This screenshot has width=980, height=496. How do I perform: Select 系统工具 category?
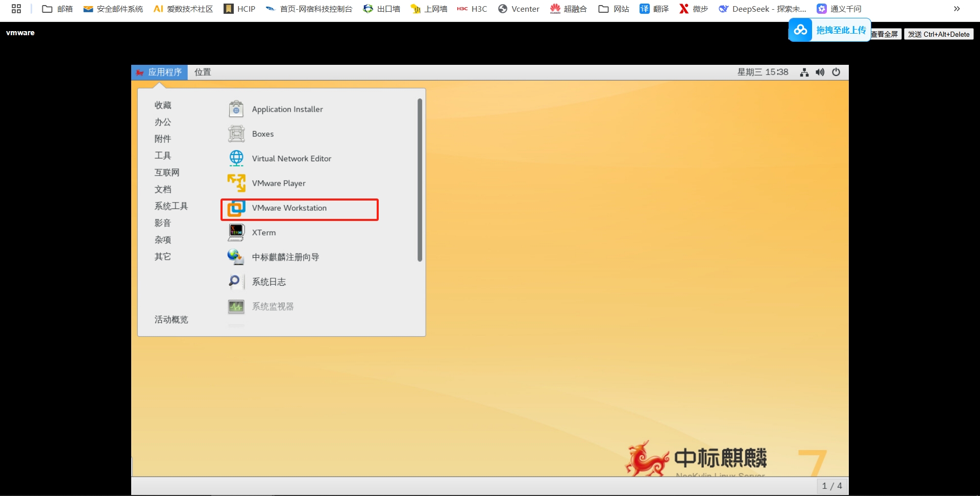[x=171, y=206]
